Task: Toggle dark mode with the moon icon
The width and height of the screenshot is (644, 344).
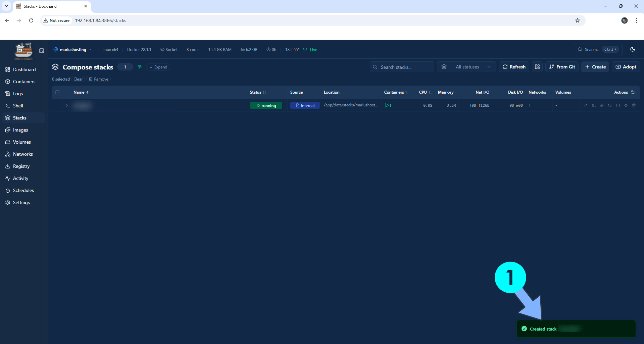Action: pyautogui.click(x=633, y=49)
